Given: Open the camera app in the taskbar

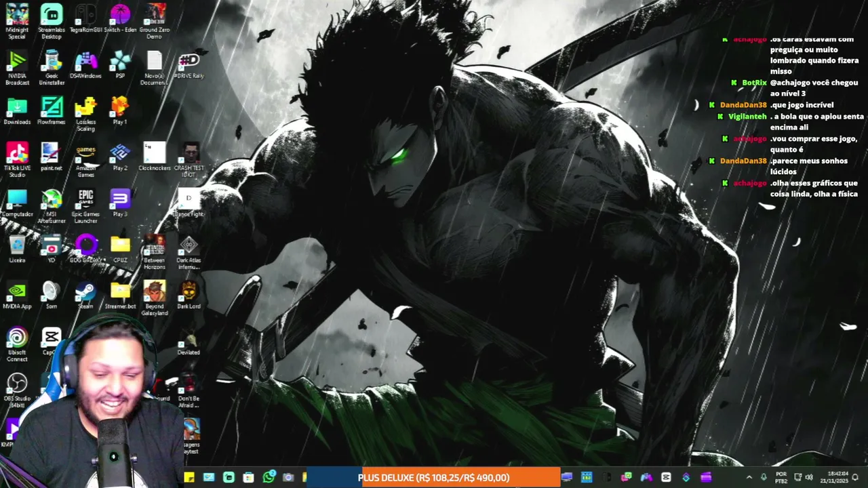Looking at the screenshot, I should coord(288,477).
